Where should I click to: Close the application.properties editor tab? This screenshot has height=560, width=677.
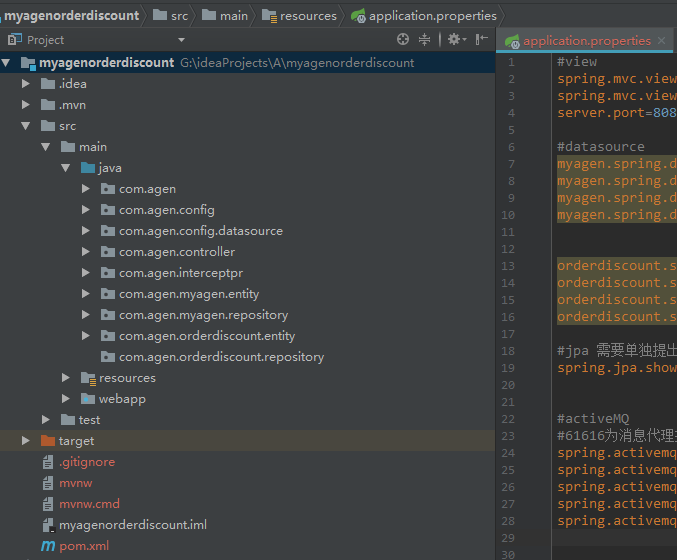[x=662, y=41]
